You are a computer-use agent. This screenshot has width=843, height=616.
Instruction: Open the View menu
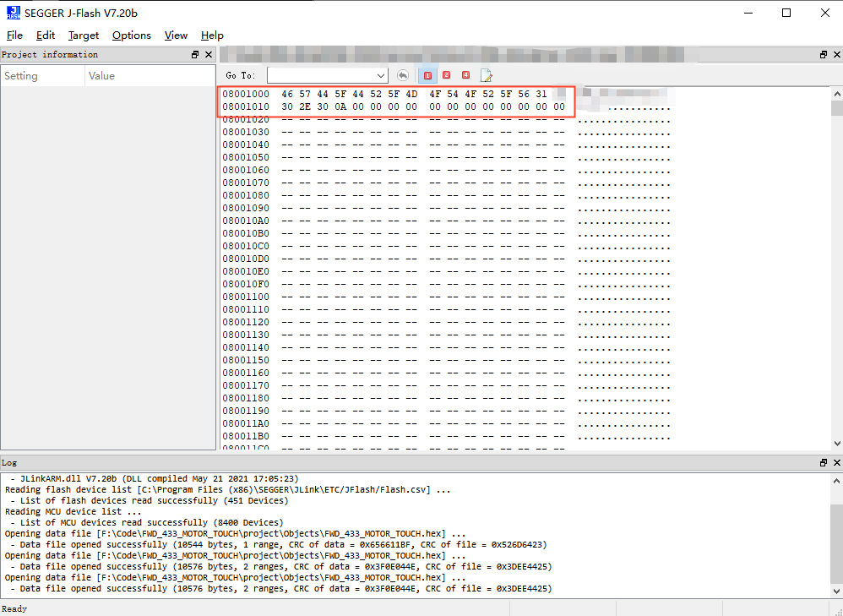point(176,35)
